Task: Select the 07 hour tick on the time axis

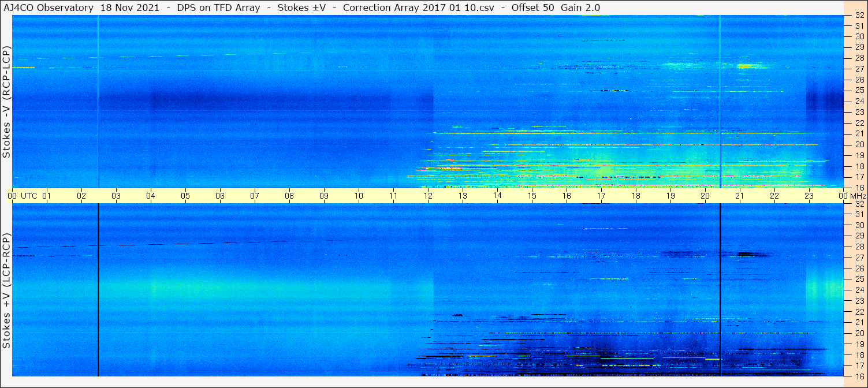Action: (x=255, y=196)
